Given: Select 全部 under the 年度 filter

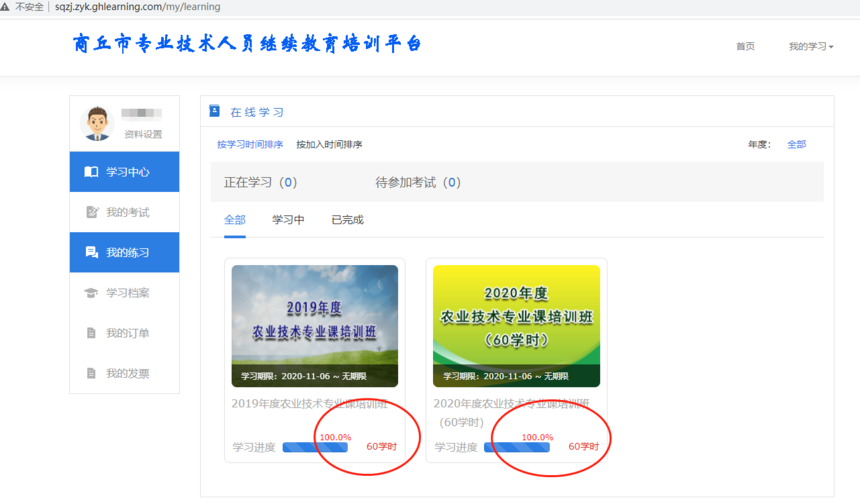Looking at the screenshot, I should click(x=796, y=144).
